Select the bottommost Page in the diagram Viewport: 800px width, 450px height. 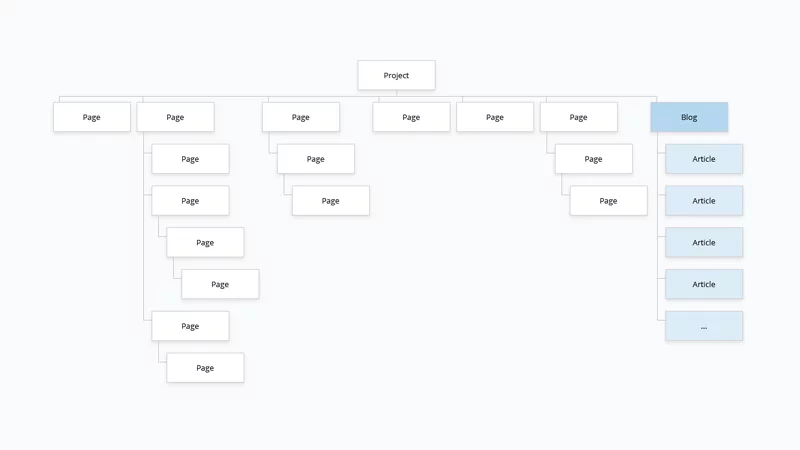[x=205, y=368]
